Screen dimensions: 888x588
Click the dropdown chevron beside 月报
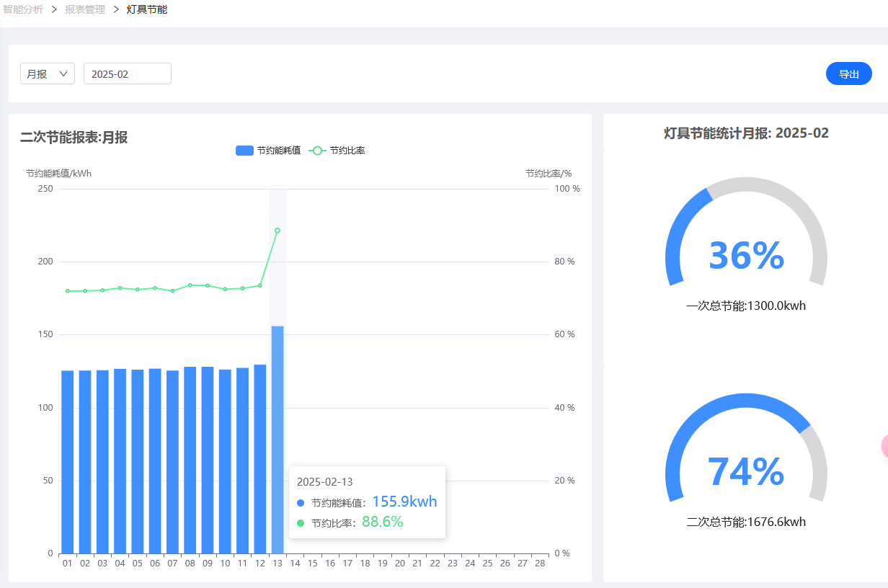(x=63, y=73)
